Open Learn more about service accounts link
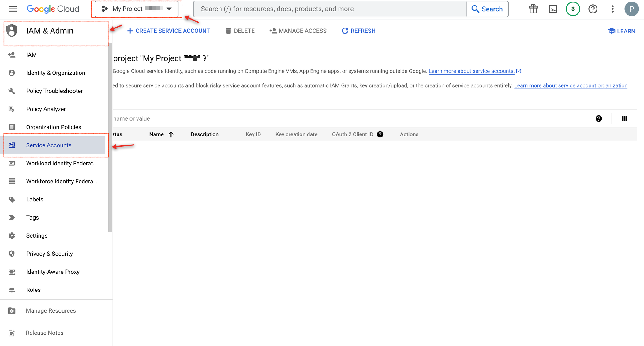Viewport: 644px width, 346px height. [x=471, y=71]
